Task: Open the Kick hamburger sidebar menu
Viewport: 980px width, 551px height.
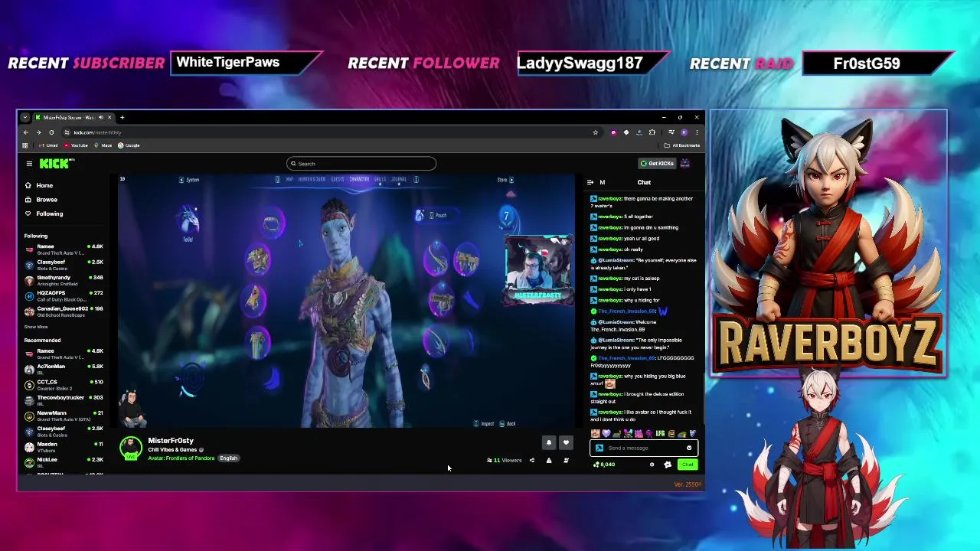Action: [x=29, y=164]
